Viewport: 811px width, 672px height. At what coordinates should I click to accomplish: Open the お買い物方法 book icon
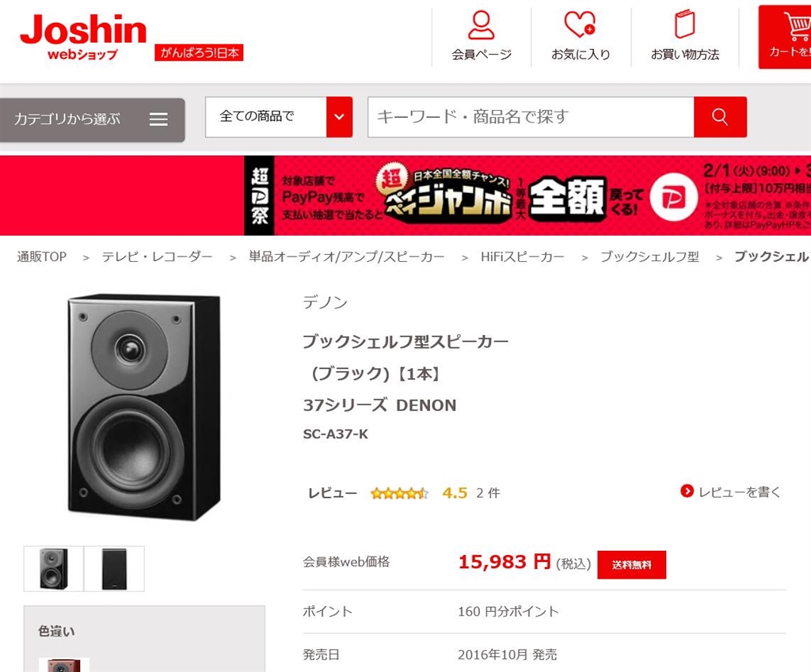pos(684,25)
